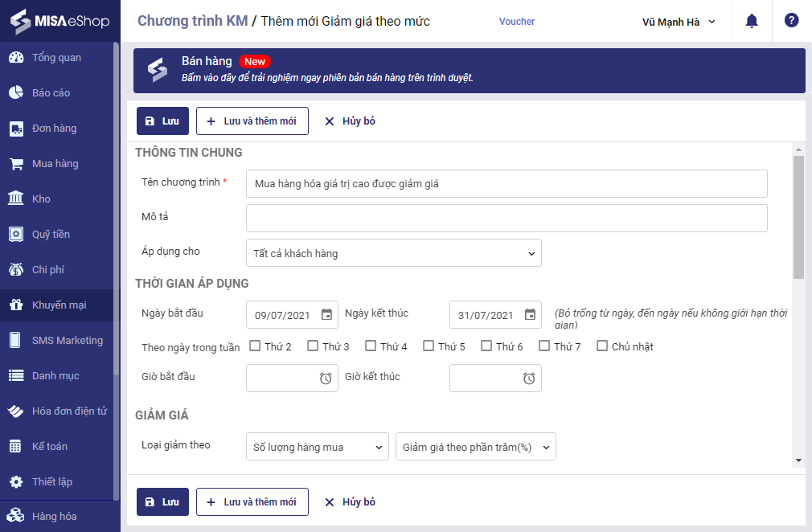Focus the Giờ bắt đầu time field

coord(292,379)
